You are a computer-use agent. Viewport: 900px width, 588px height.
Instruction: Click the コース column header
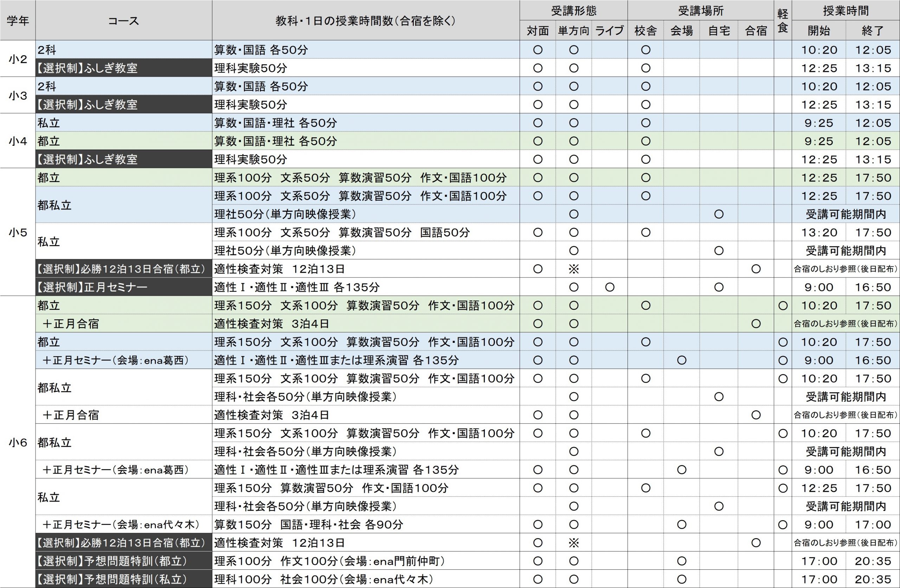tap(124, 20)
